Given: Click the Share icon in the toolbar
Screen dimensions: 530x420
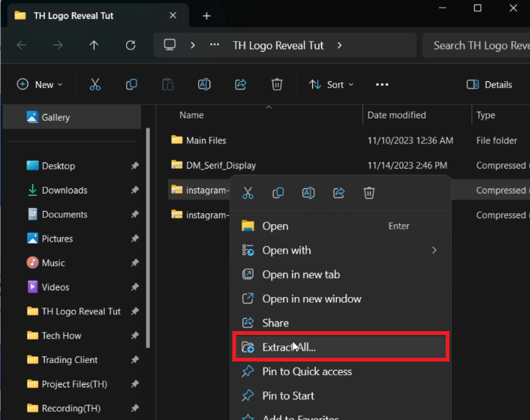Looking at the screenshot, I should pyautogui.click(x=241, y=84).
